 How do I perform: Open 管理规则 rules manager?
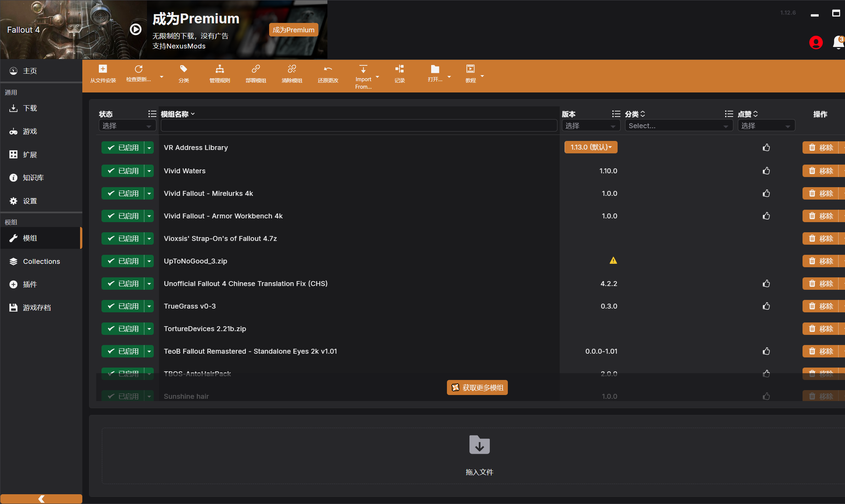click(x=220, y=69)
